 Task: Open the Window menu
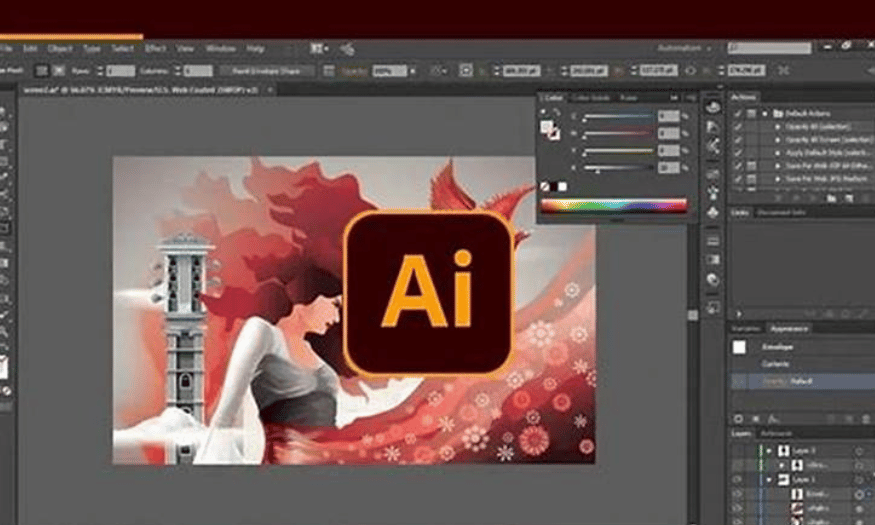(x=220, y=49)
